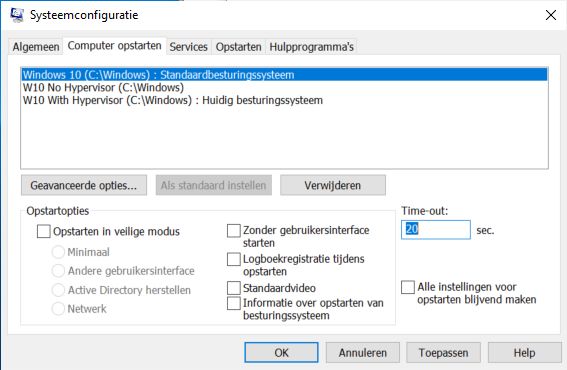Open the Services tab
The image size is (567, 370).
[188, 47]
